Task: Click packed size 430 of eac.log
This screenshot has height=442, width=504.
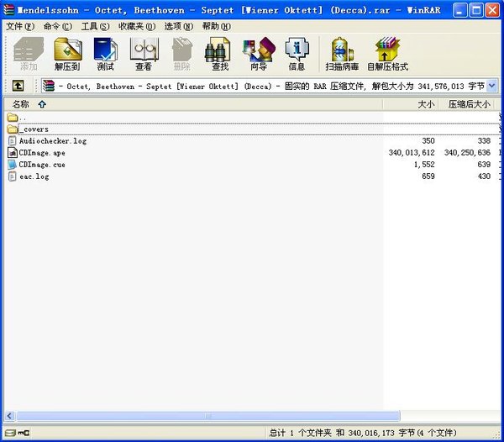Action: [x=484, y=176]
